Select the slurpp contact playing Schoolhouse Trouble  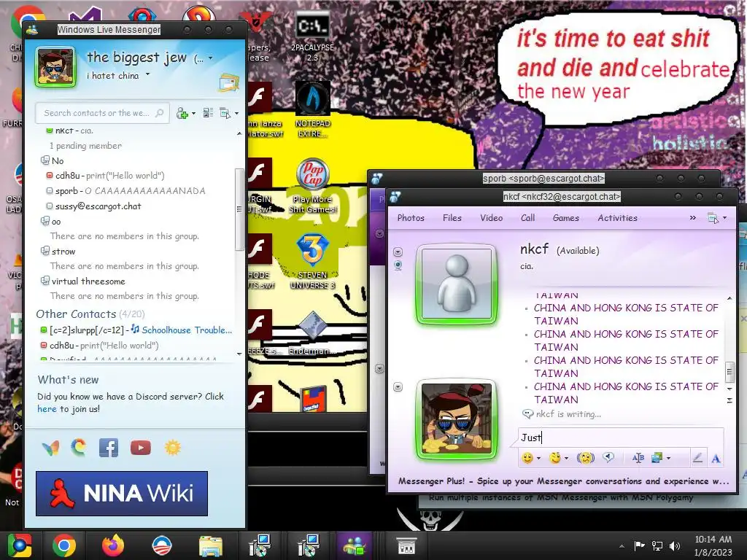(x=136, y=330)
